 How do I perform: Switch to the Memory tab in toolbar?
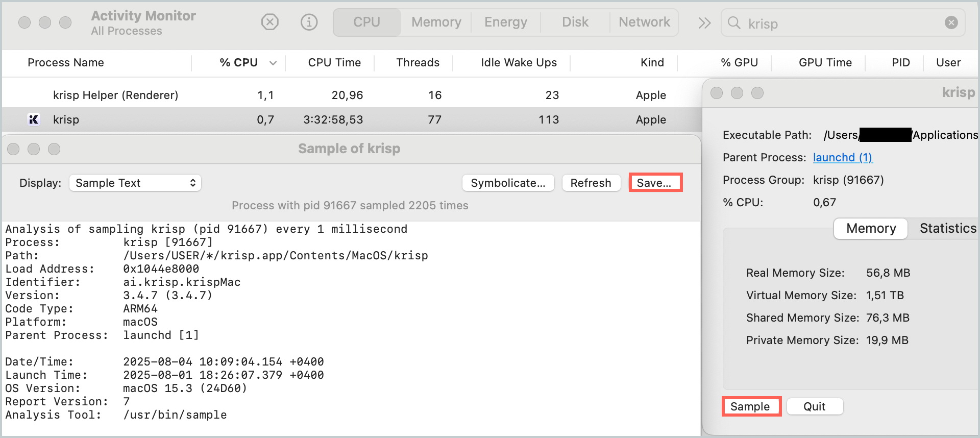pyautogui.click(x=436, y=22)
